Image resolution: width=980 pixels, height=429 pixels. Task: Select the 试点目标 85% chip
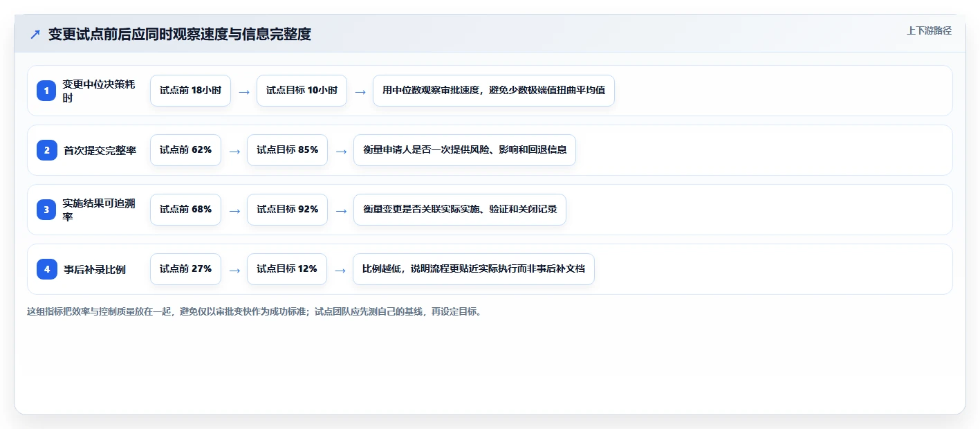[287, 150]
